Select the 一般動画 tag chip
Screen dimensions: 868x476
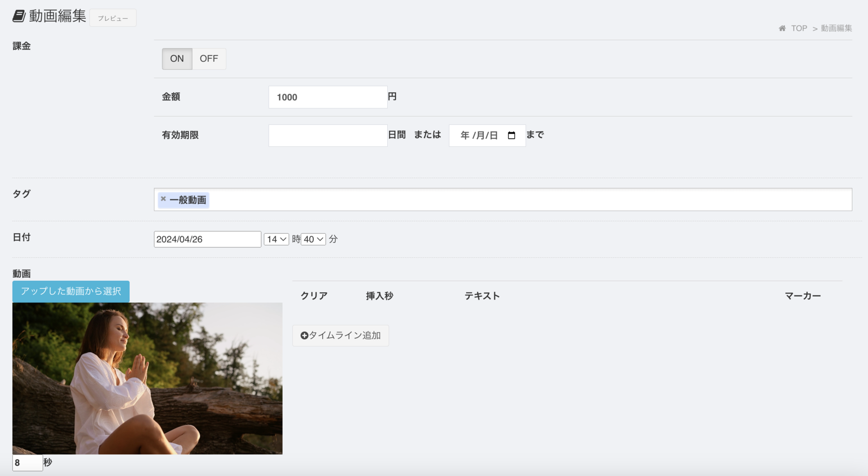pos(184,200)
